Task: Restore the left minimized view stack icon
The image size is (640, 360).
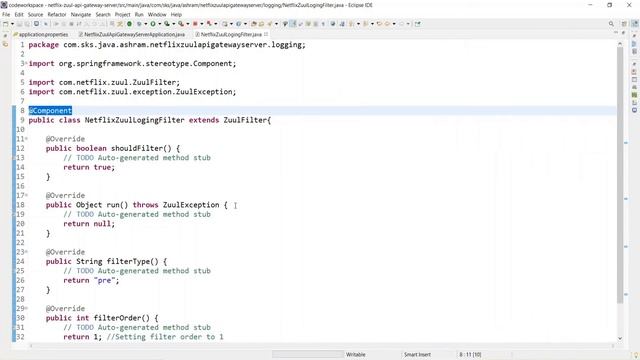Action: point(5,36)
